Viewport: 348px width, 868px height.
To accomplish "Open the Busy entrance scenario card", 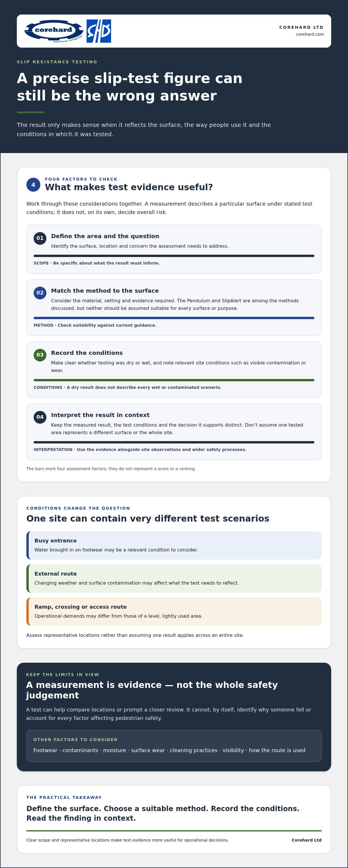I will [x=174, y=545].
